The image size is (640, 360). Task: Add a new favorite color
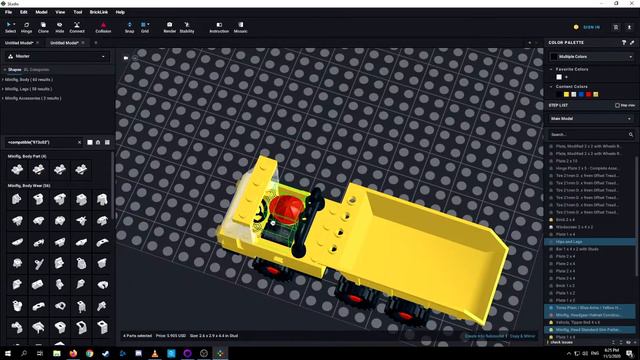click(x=566, y=77)
